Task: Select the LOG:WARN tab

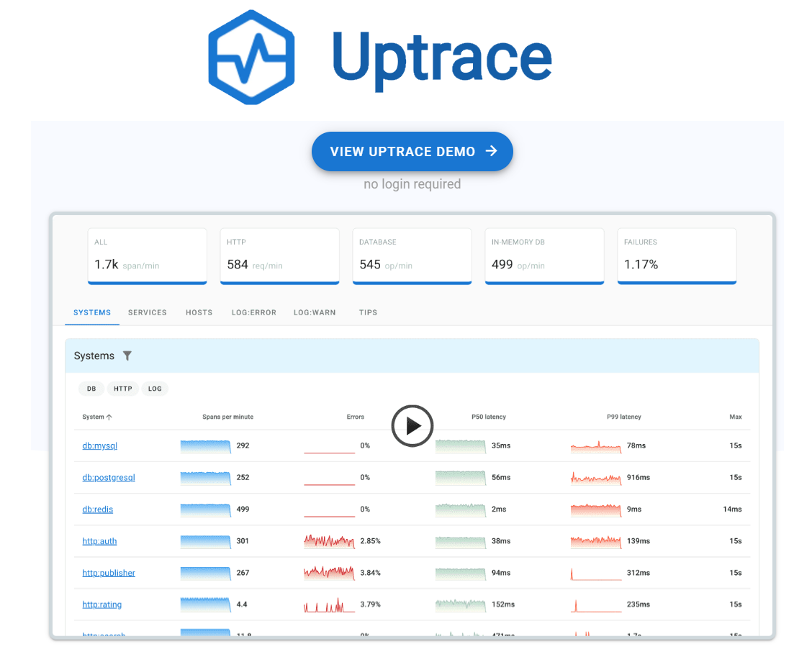Action: (x=315, y=312)
